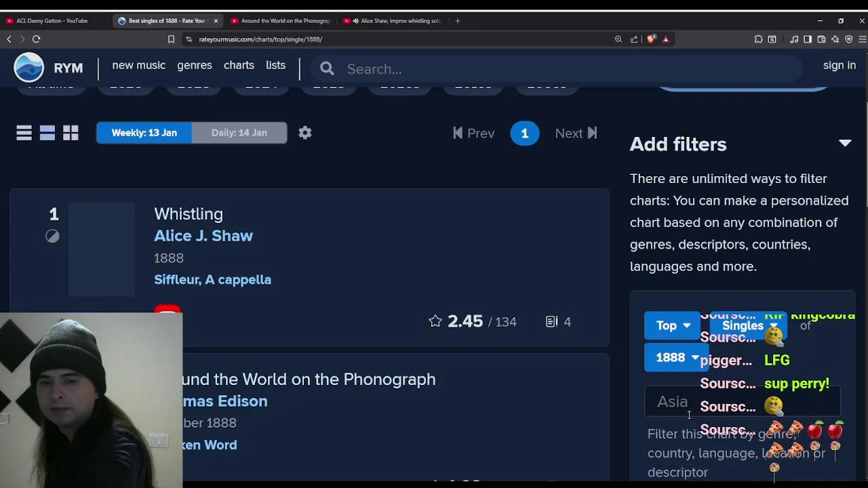Open Thomas Edison artist link
This screenshot has height=488, width=868.
point(225,401)
